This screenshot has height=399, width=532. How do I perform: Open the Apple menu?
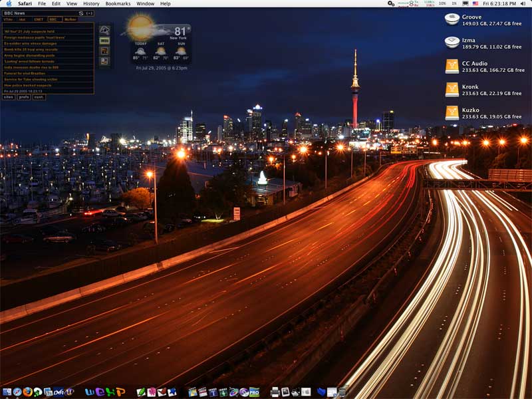(x=9, y=4)
